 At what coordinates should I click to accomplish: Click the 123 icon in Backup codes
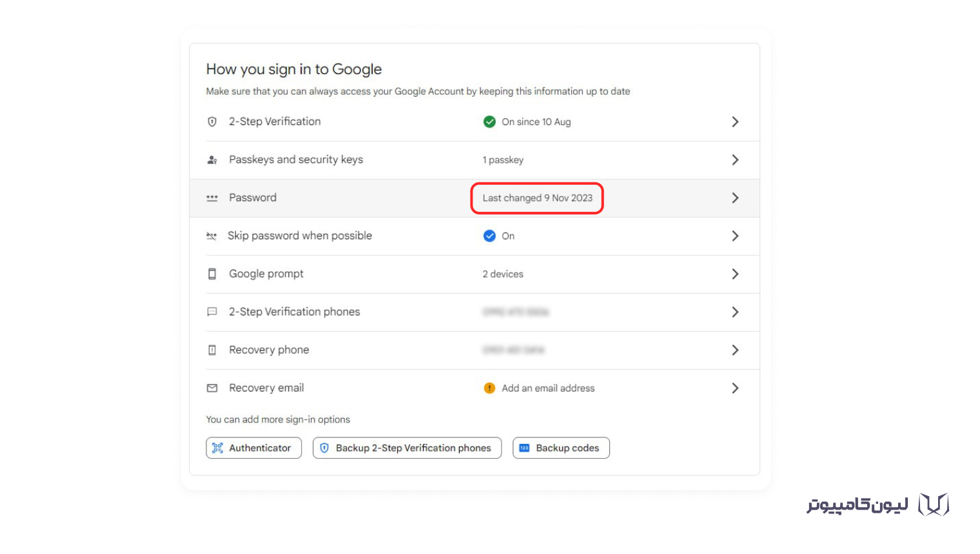(x=524, y=448)
